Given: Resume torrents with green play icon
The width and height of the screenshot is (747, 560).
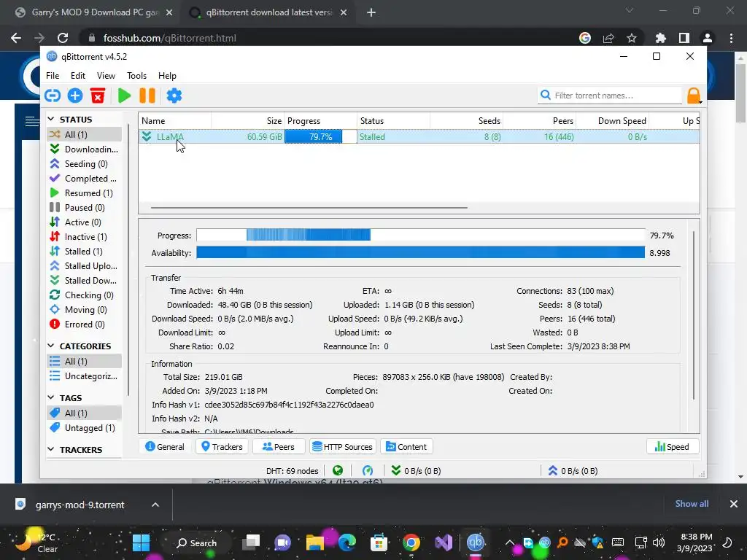Looking at the screenshot, I should coord(124,96).
